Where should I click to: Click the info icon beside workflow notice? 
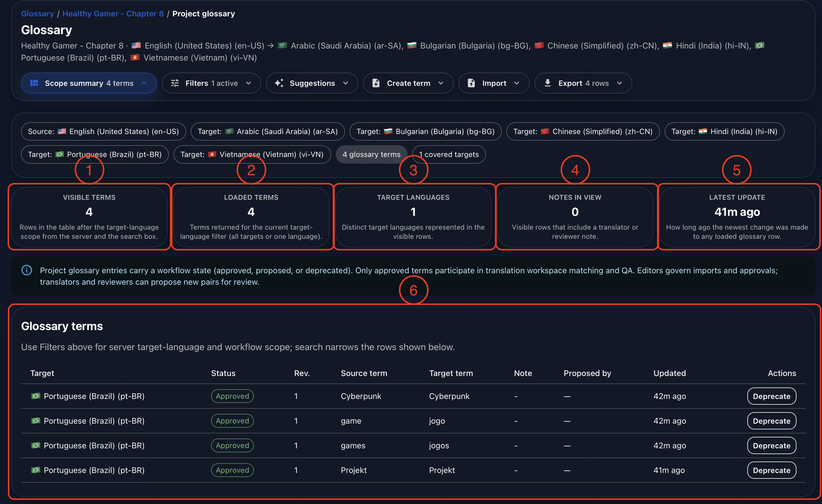[27, 270]
